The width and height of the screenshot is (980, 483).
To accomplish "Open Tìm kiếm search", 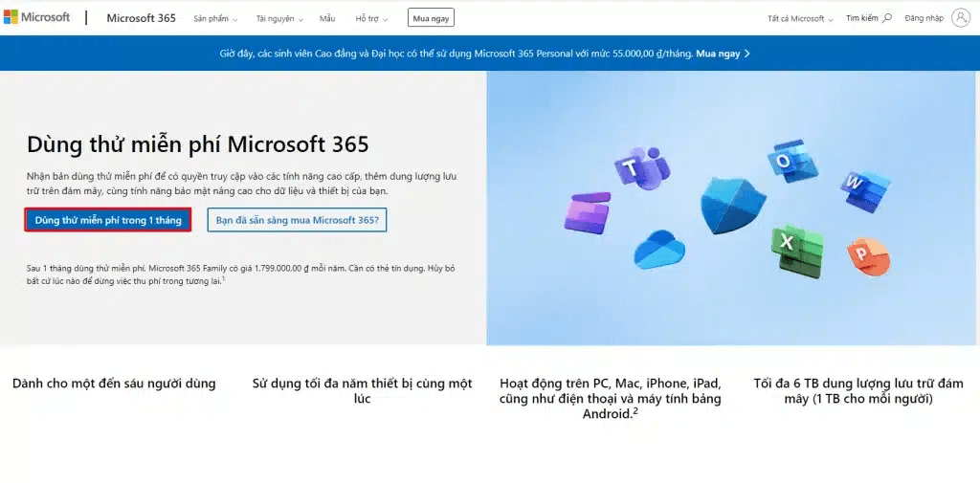I will pos(869,18).
